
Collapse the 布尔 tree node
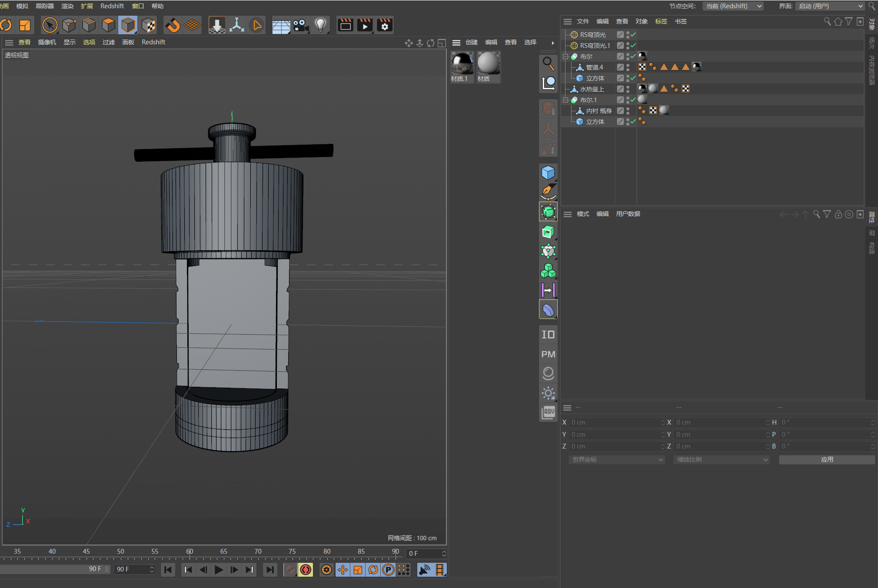click(x=565, y=56)
